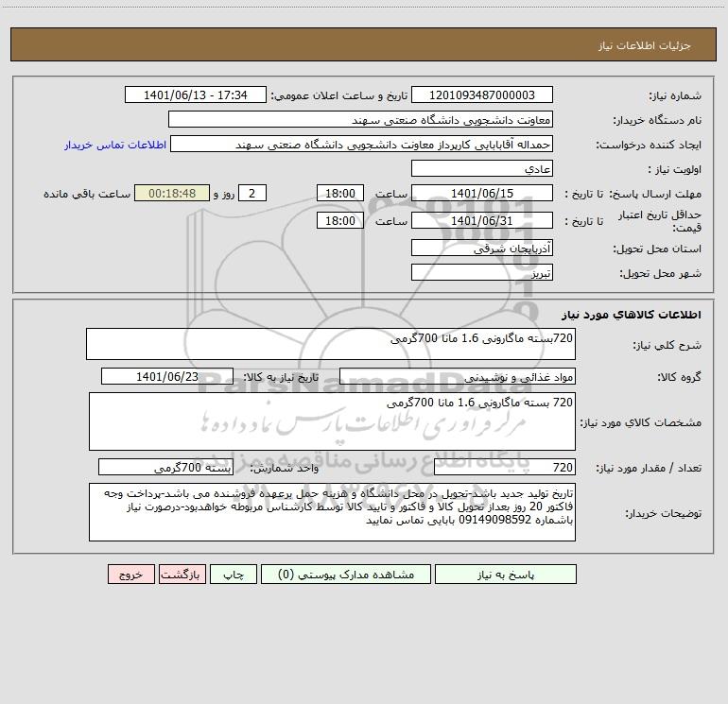The image size is (728, 704).
Task: Click the delivery province field آذربایجان شرقی
Action: [482, 248]
